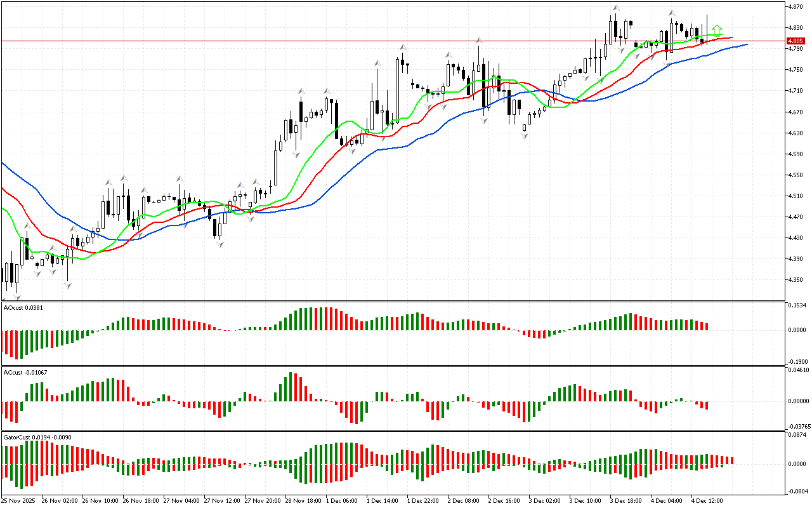Select the down fractal arrow at the chart's lowest candle
The image size is (812, 508).
point(17,297)
